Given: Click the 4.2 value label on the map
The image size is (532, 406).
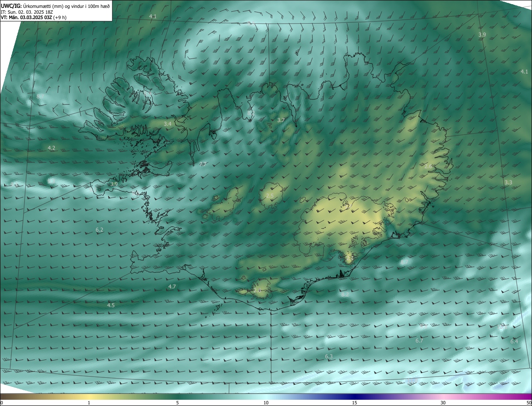Looking at the screenshot, I should (52, 148).
